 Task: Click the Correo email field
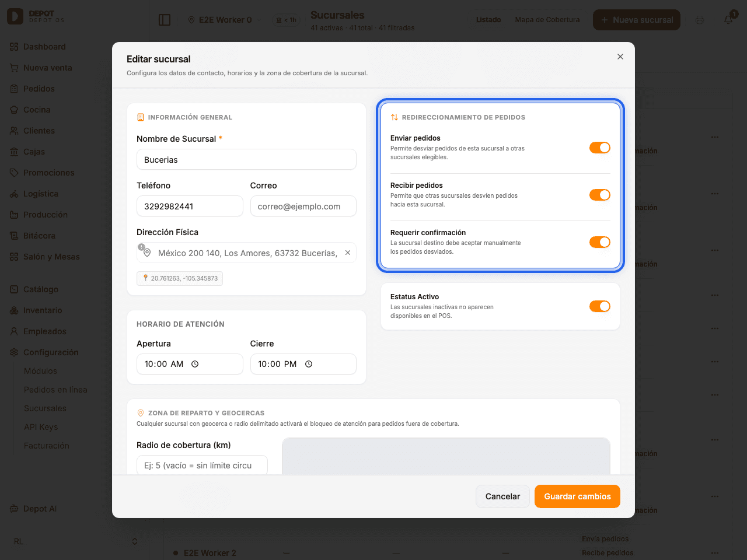[303, 206]
